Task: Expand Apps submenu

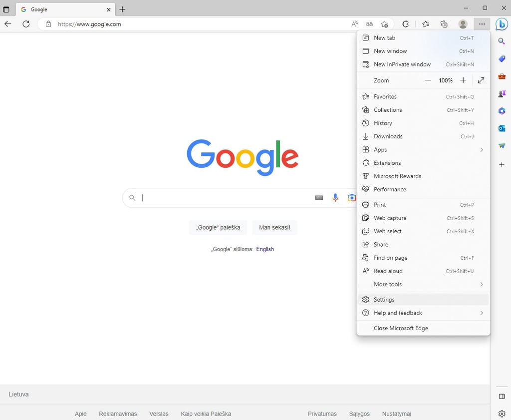Action: click(x=482, y=150)
